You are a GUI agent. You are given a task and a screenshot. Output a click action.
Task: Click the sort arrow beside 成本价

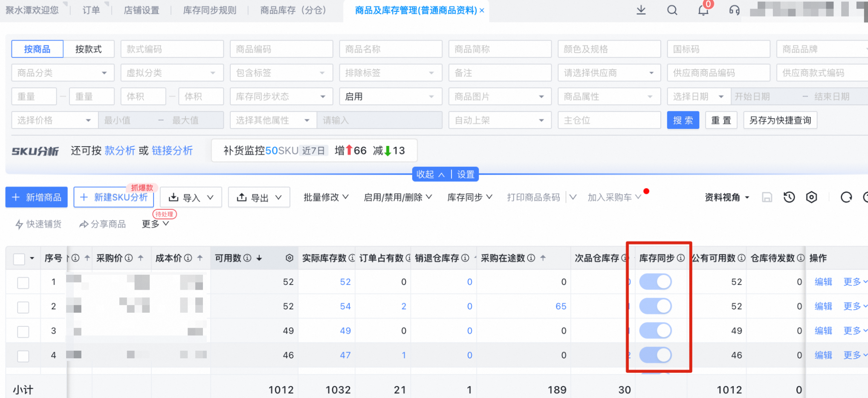pyautogui.click(x=200, y=258)
